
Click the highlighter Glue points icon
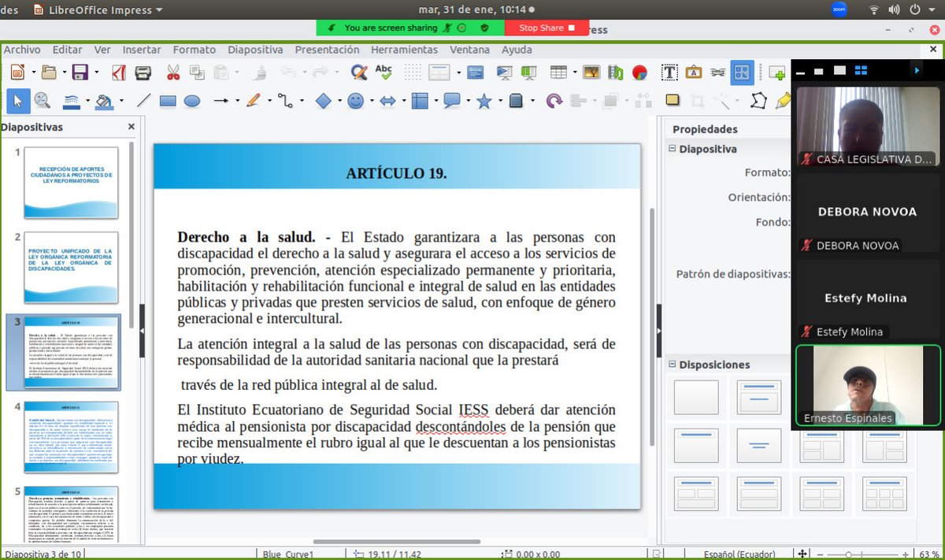click(x=783, y=101)
